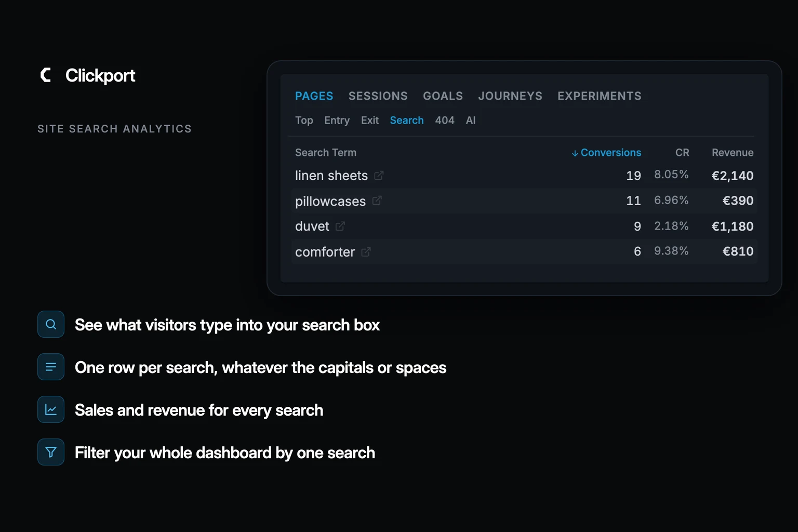
Task: Click the 19 conversions value
Action: 633,176
